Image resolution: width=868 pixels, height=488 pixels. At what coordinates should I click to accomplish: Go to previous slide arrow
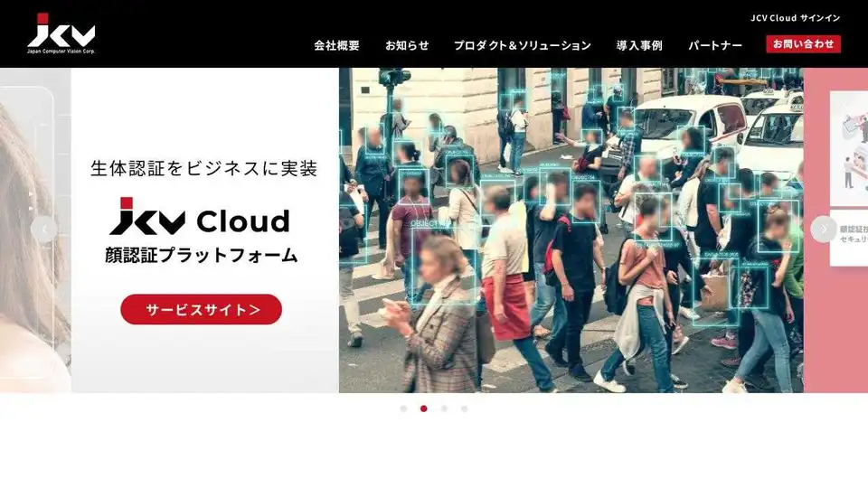[44, 229]
